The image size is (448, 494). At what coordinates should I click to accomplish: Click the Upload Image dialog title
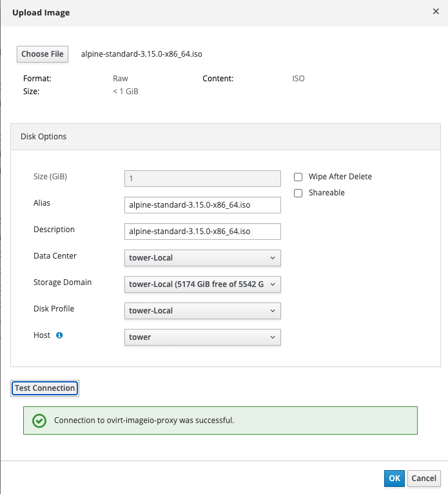click(41, 13)
